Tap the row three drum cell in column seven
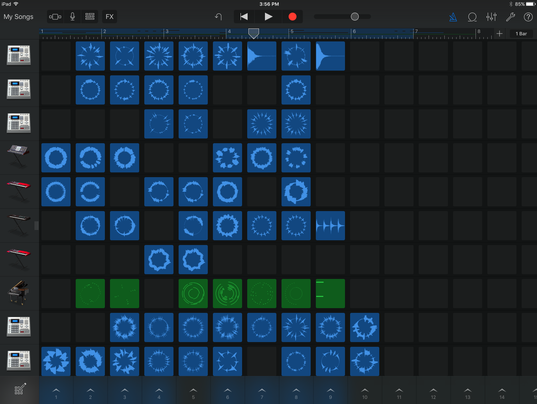 (262, 124)
